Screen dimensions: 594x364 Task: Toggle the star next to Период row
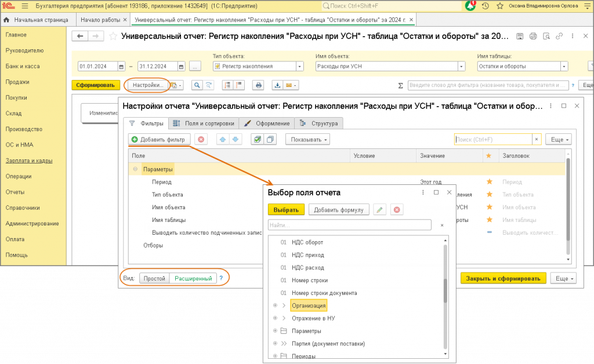click(x=489, y=182)
